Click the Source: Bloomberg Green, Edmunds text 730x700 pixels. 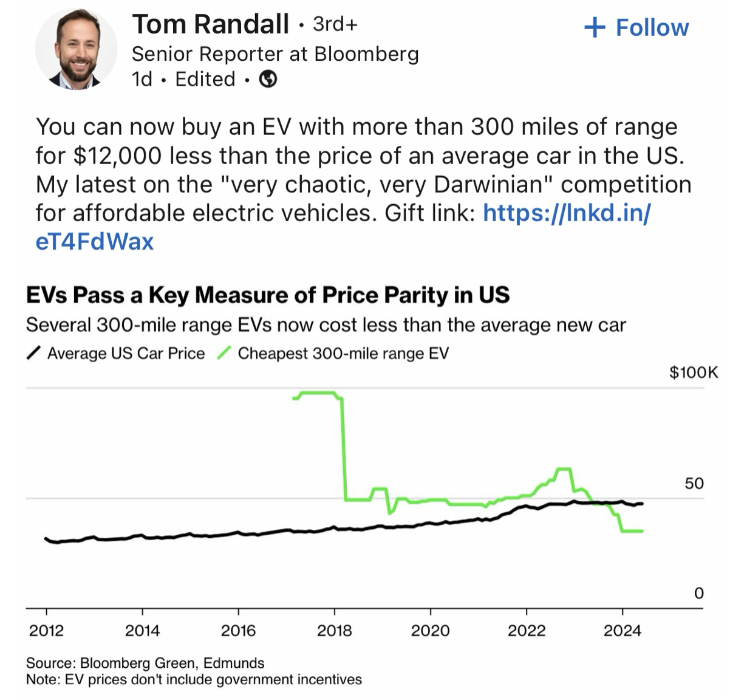click(x=145, y=662)
